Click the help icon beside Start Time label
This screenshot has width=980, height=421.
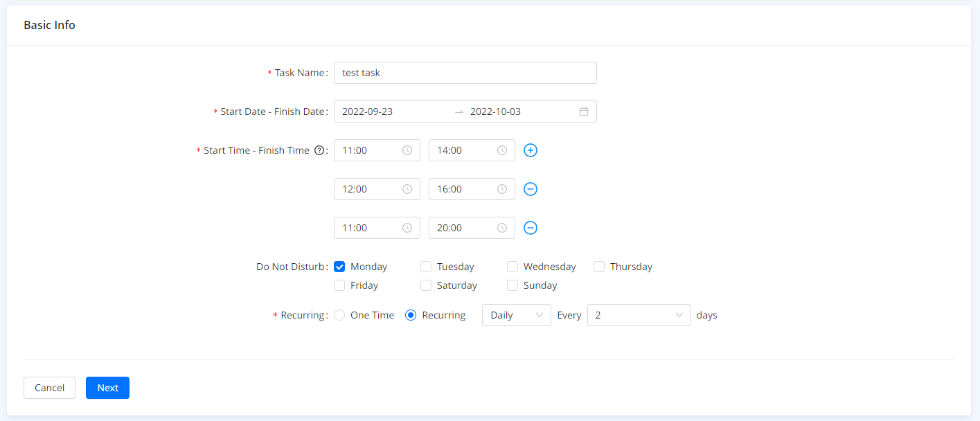[x=319, y=150]
